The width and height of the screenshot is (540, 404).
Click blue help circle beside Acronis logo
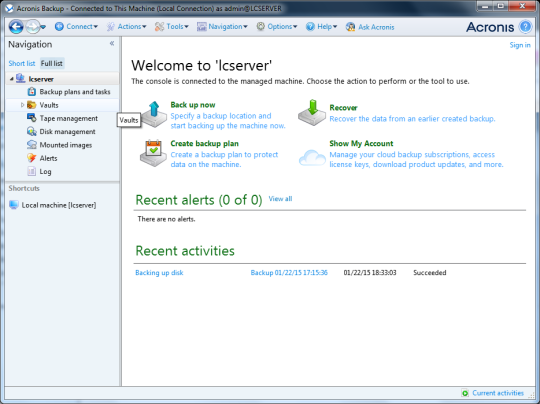coord(526,27)
